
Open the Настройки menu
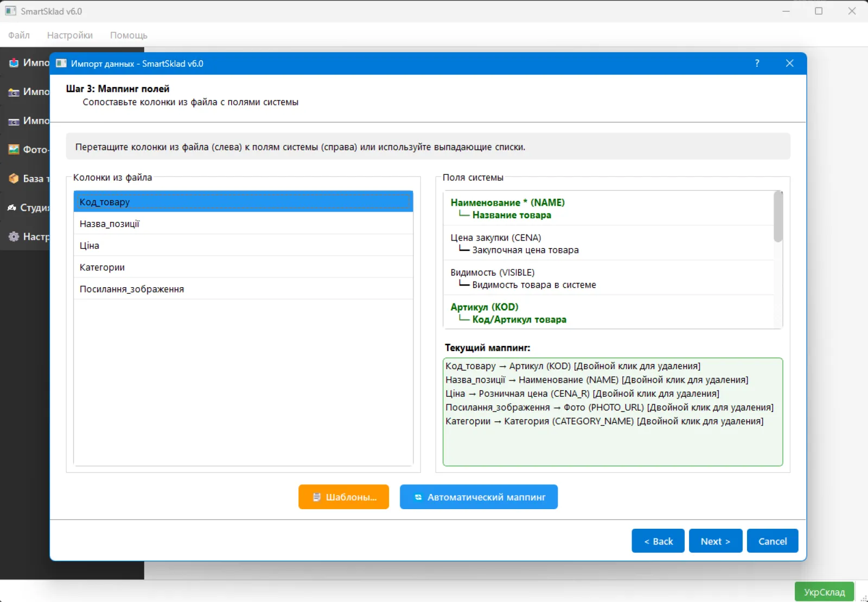(70, 35)
